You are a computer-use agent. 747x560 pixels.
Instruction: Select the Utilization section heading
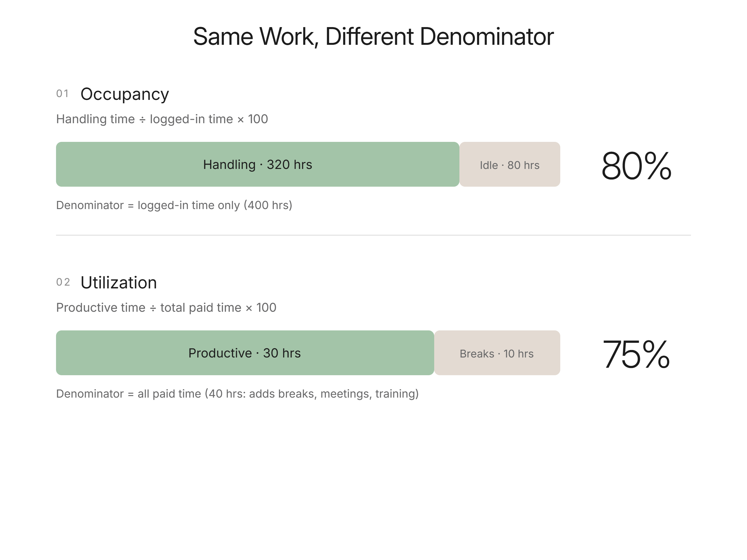(119, 282)
